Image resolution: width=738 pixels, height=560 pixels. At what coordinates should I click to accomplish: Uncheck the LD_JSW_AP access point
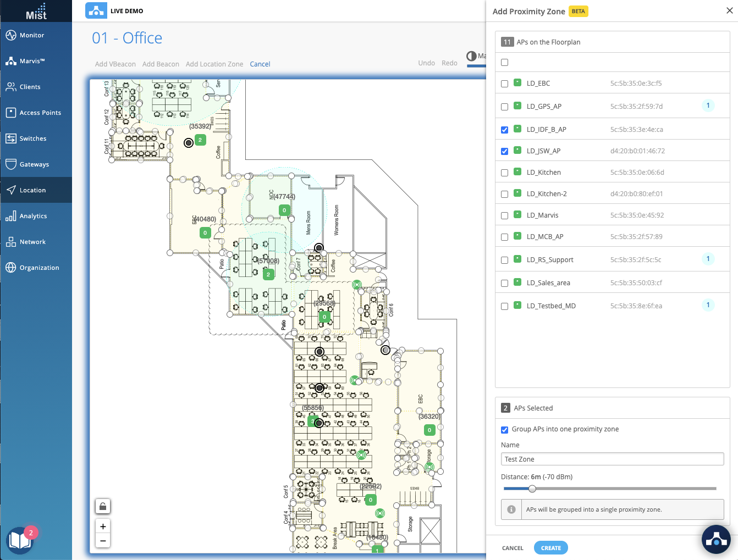(504, 151)
